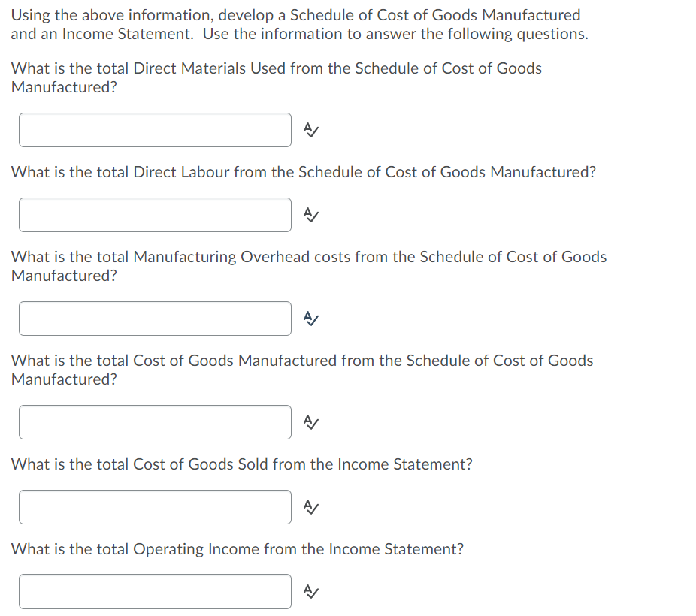Click the total Operating Income question text
This screenshot has width=696, height=616.
pyautogui.click(x=237, y=549)
